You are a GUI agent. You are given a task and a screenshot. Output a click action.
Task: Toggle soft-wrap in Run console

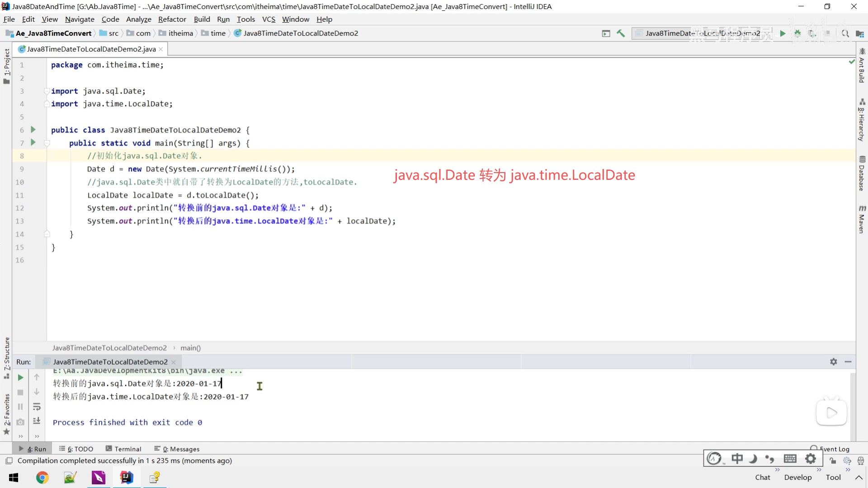(37, 407)
